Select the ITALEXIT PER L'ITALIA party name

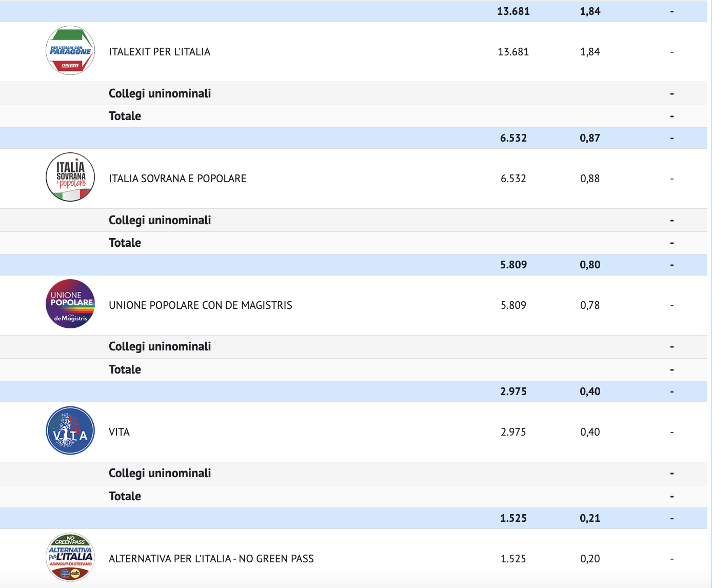click(x=160, y=52)
